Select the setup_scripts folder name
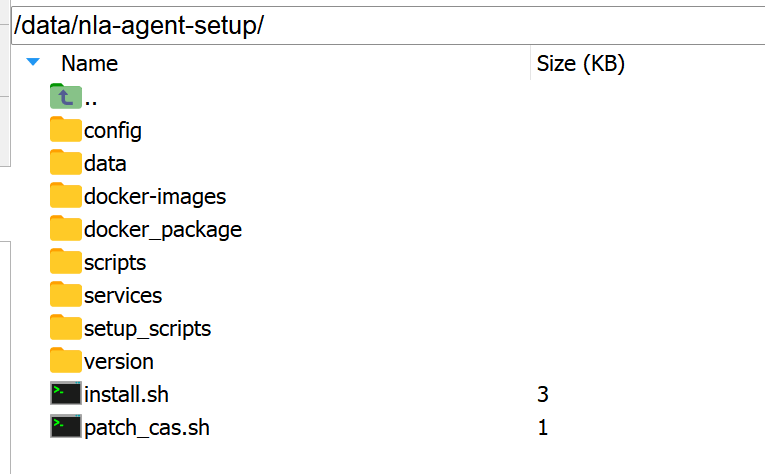Screen dimensions: 765x474 point(147,329)
